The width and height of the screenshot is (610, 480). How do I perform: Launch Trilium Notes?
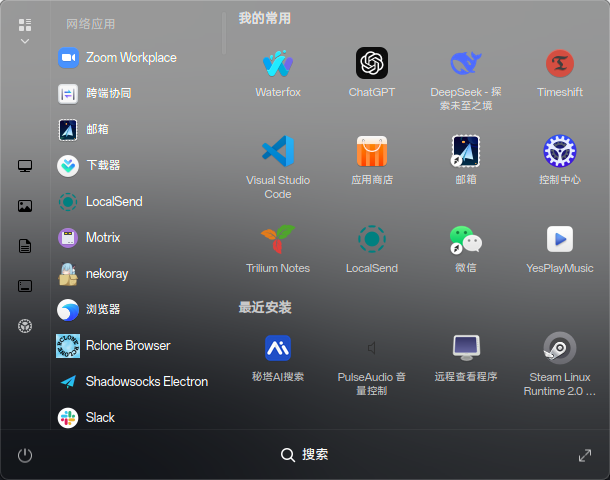pyautogui.click(x=278, y=249)
